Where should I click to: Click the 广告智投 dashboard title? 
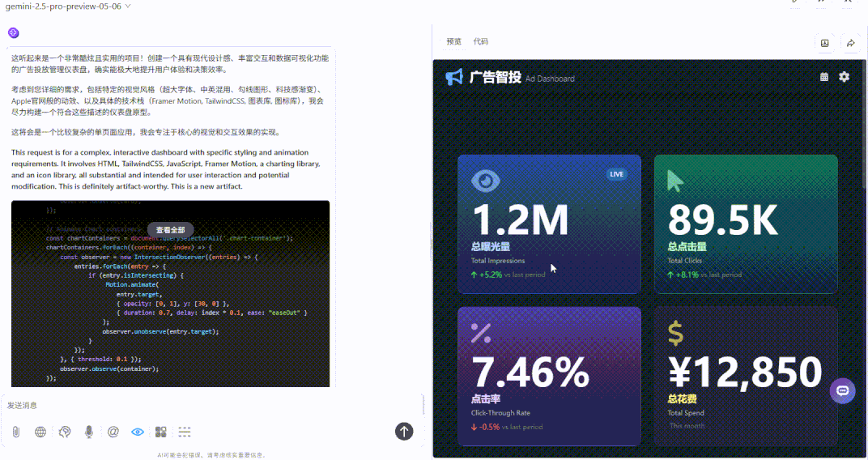click(x=496, y=77)
